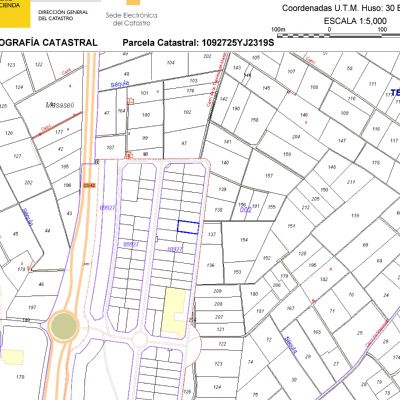Select parcel 137 beside highlighted parcel

coord(211,234)
